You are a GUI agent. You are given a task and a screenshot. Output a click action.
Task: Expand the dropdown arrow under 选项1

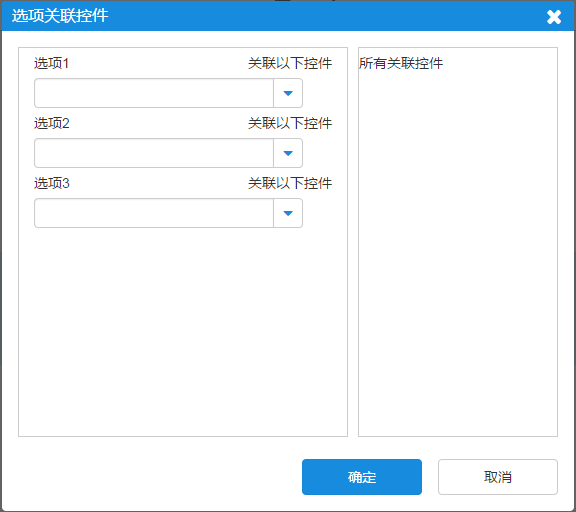[288, 93]
